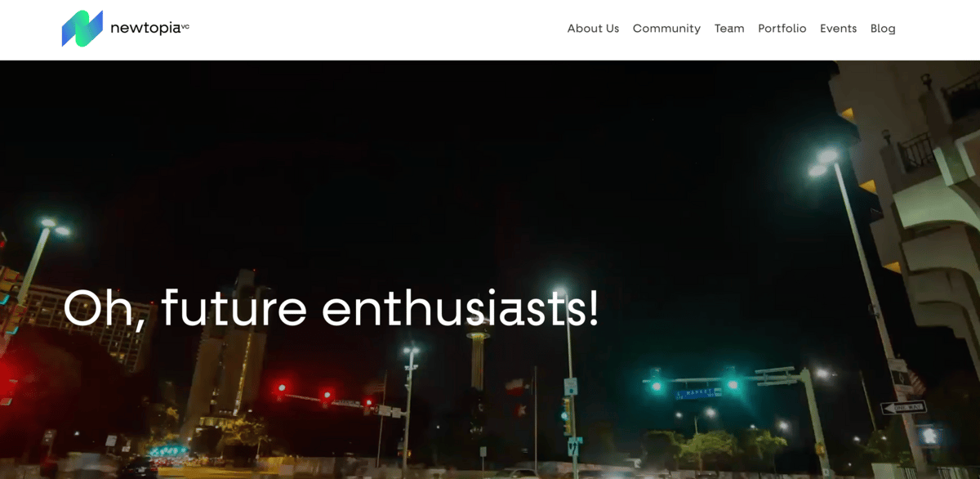Click the "Oh, future enthusiasts!" heading

click(332, 310)
